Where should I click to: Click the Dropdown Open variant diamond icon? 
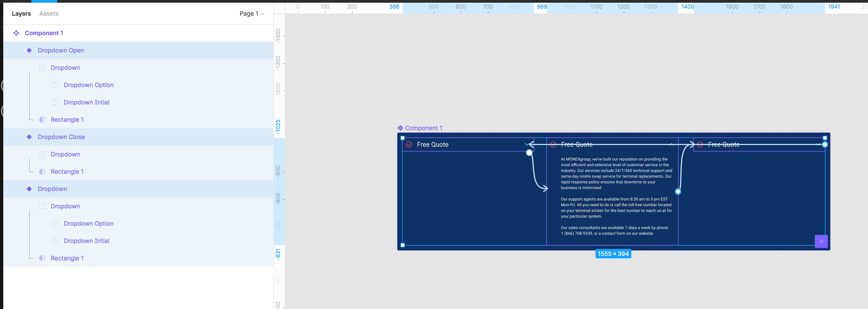(29, 50)
